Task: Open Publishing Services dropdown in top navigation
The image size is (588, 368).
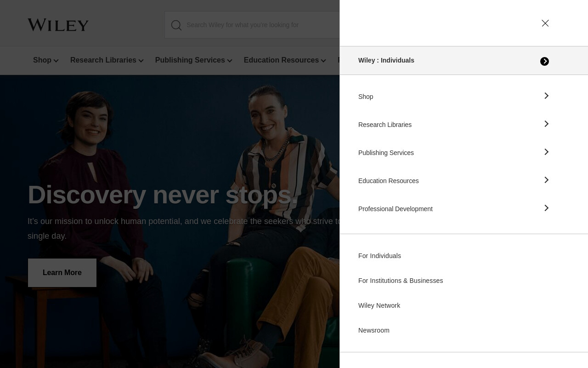Action: click(x=194, y=60)
